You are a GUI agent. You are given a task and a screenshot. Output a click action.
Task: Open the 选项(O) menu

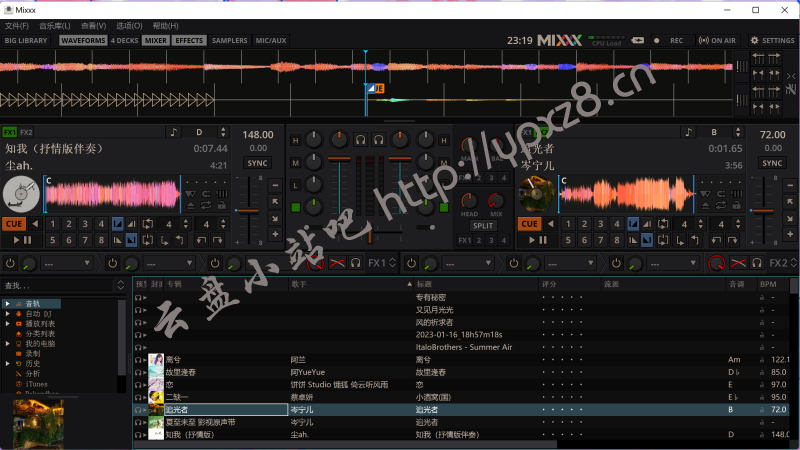tap(129, 26)
